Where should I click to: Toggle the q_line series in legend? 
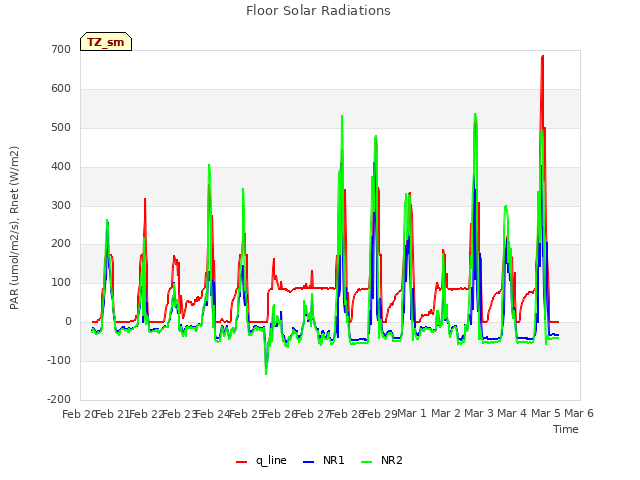coord(262,461)
